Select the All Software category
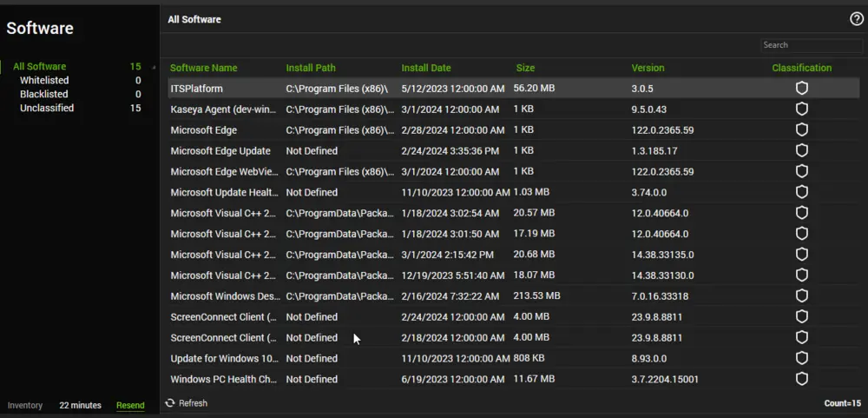868x418 pixels. point(39,67)
